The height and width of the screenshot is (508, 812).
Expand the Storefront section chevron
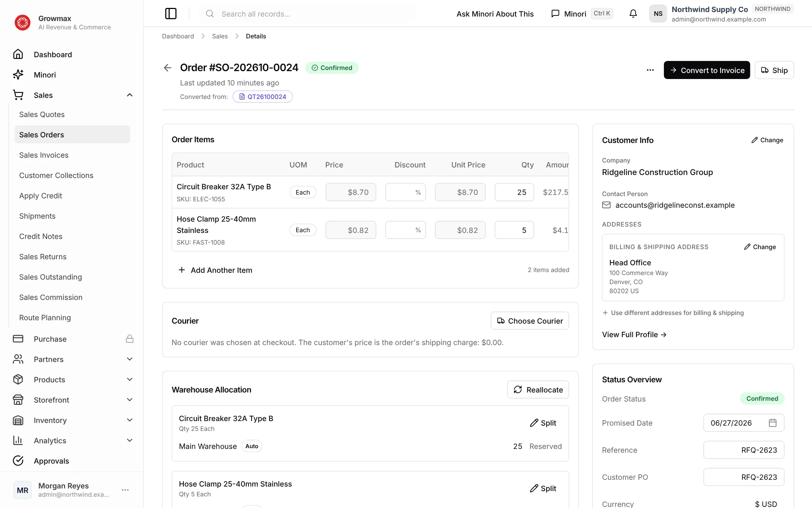click(130, 400)
